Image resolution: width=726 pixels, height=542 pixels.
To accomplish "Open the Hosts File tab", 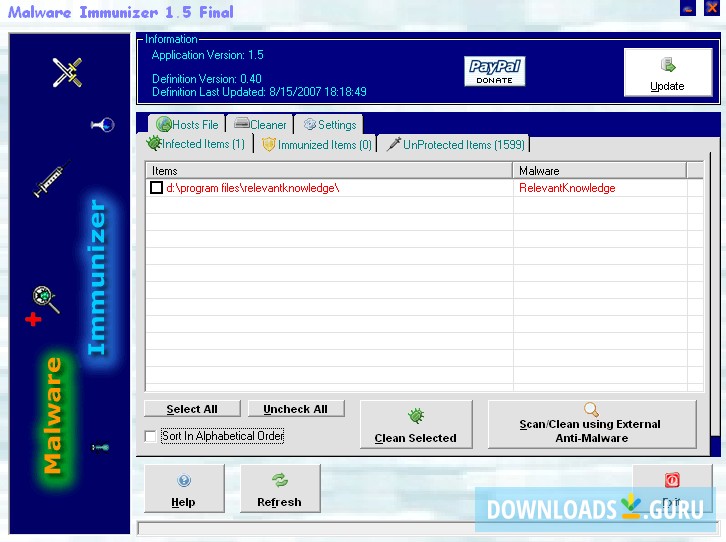I will 187,125.
